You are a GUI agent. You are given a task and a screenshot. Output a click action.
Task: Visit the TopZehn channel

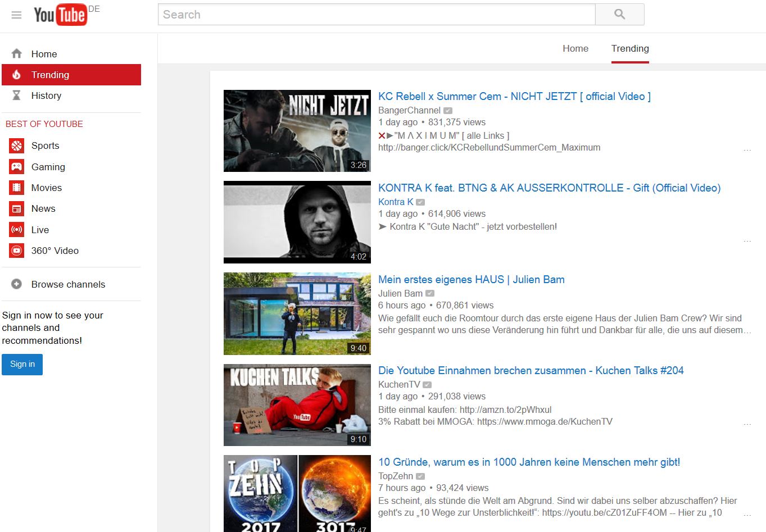[396, 476]
